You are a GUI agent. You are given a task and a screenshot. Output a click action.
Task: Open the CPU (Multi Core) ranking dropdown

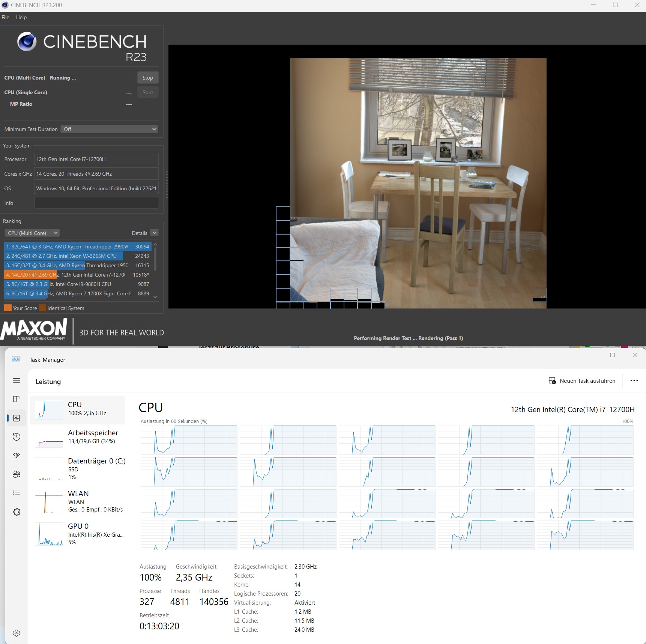tap(32, 233)
